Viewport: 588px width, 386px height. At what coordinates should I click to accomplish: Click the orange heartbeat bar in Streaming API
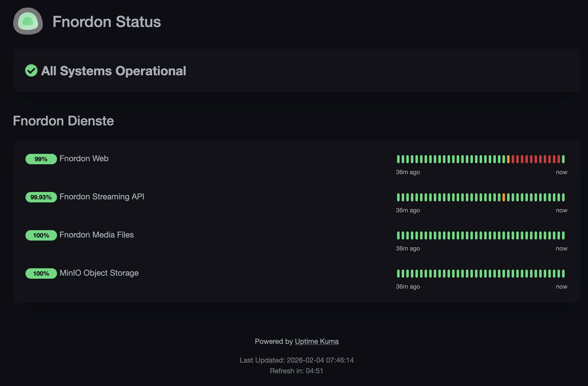coord(504,197)
